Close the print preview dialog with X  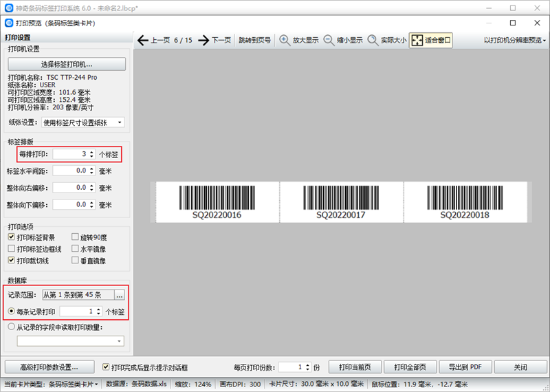pyautogui.click(x=537, y=23)
